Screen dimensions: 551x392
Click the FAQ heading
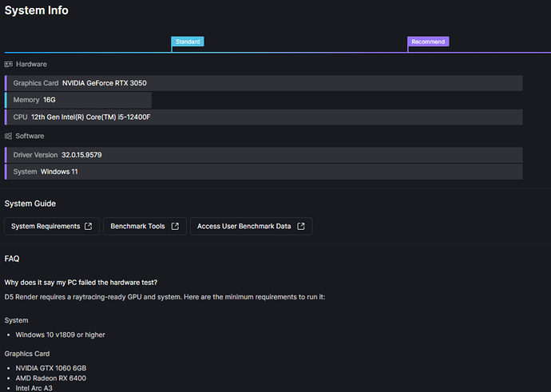tap(12, 259)
